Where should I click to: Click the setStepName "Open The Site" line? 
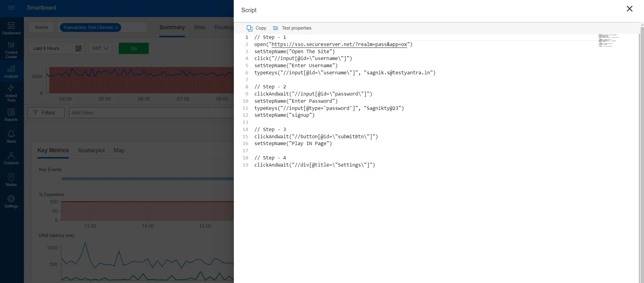(x=294, y=51)
